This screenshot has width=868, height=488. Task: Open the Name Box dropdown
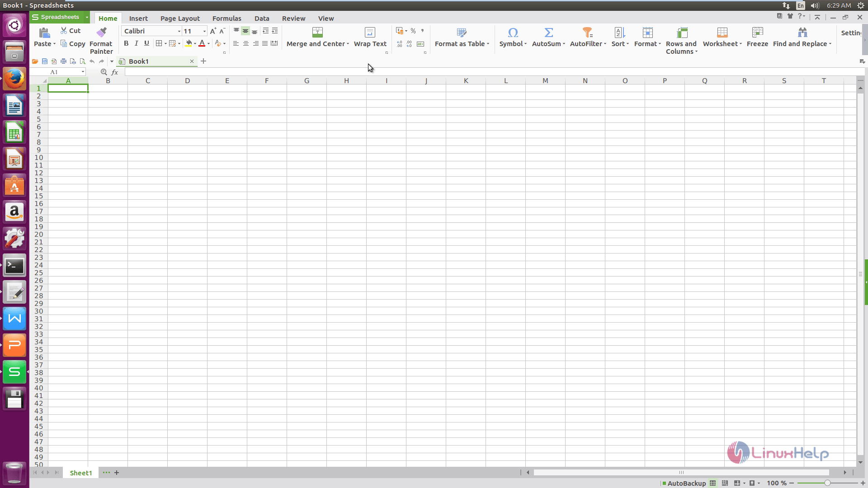82,71
